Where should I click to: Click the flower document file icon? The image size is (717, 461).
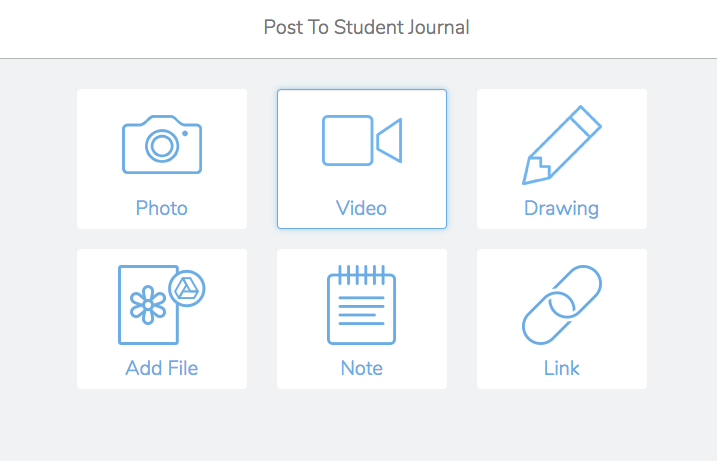click(x=149, y=305)
